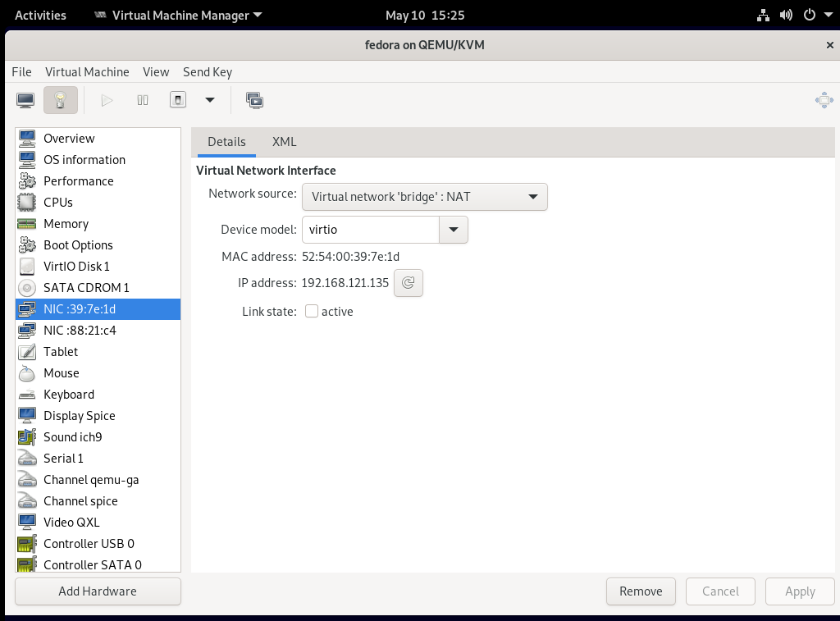The height and width of the screenshot is (621, 840).
Task: Open the virtual displays console icon
Action: [x=254, y=99]
